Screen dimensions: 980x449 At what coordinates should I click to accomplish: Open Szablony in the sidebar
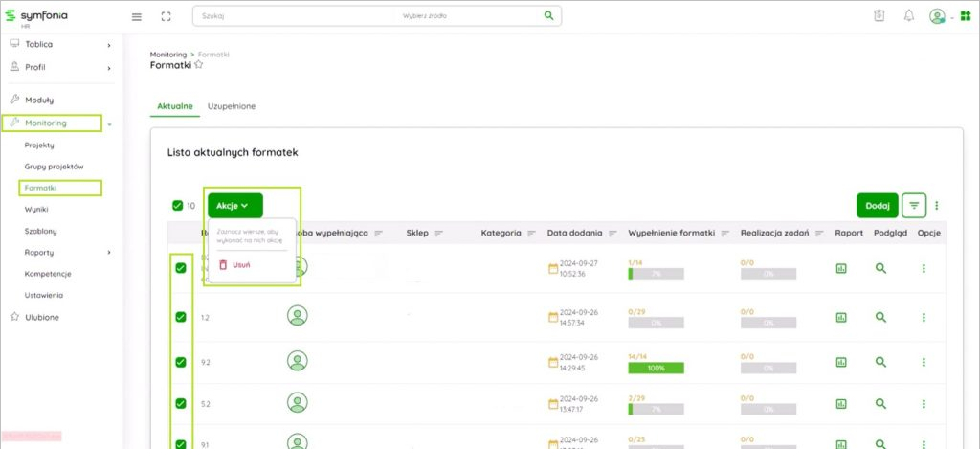pyautogui.click(x=40, y=231)
